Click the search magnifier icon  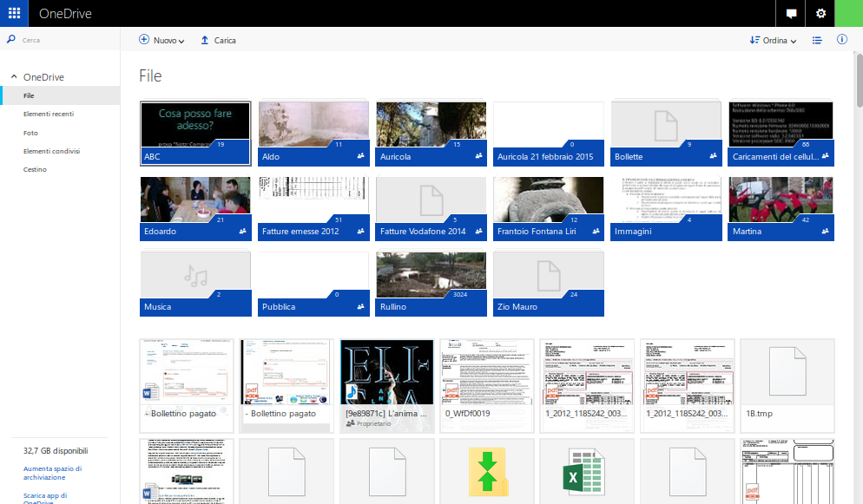tap(11, 40)
